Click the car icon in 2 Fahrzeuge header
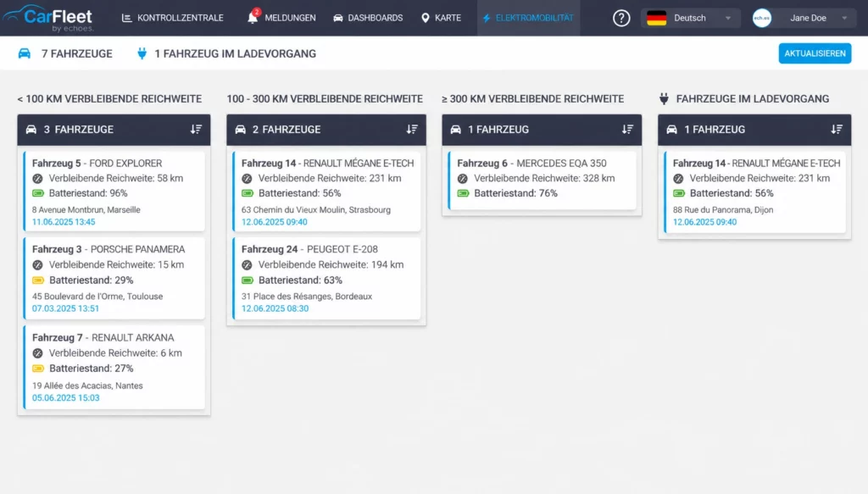 click(240, 130)
